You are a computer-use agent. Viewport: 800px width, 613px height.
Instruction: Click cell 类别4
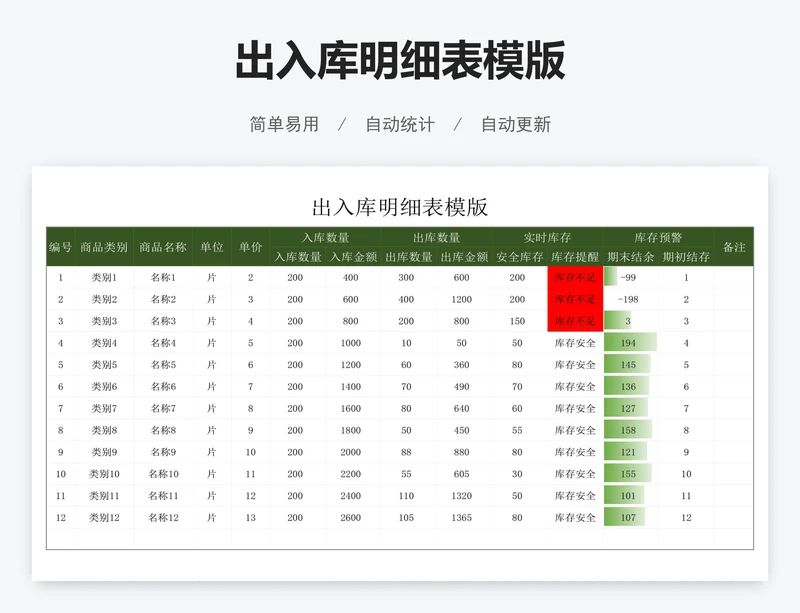tap(104, 343)
